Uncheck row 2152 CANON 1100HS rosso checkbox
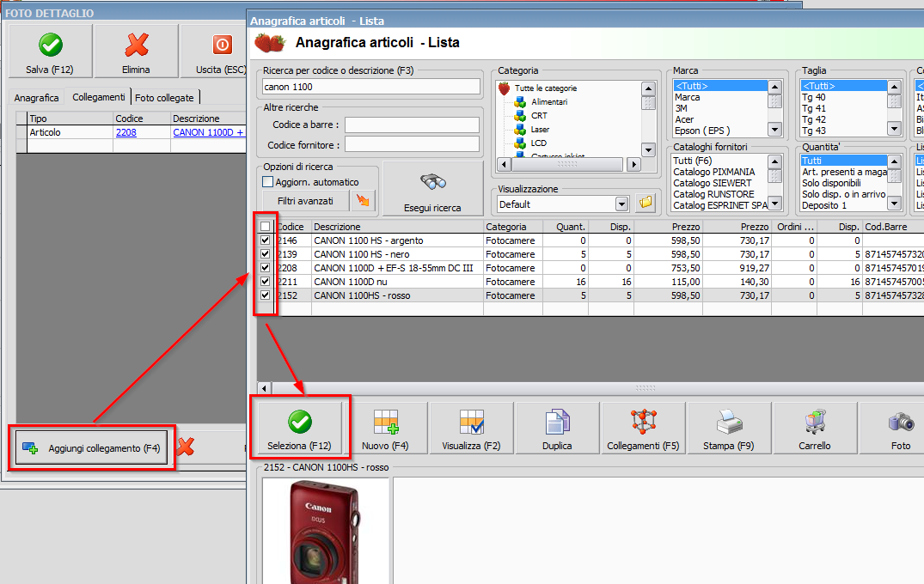 pyautogui.click(x=266, y=295)
